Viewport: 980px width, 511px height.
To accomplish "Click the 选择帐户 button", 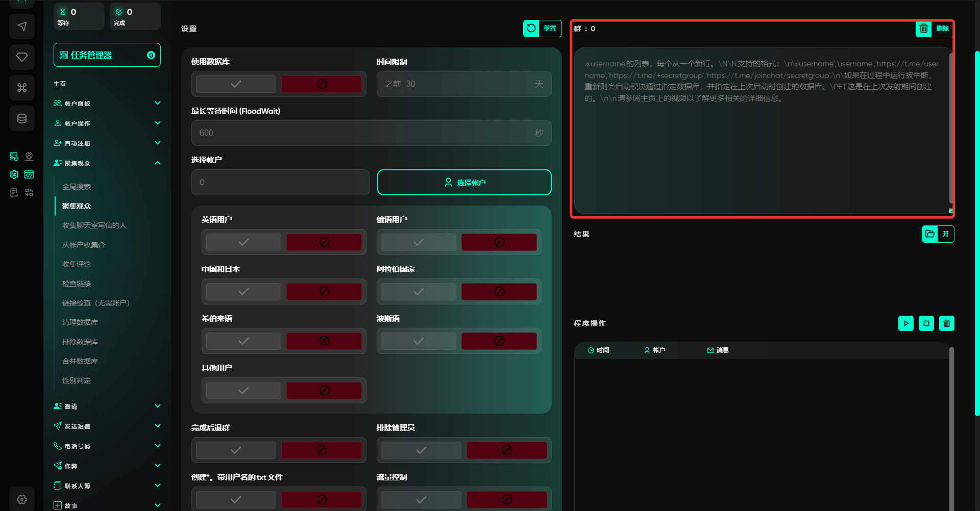I will click(464, 183).
